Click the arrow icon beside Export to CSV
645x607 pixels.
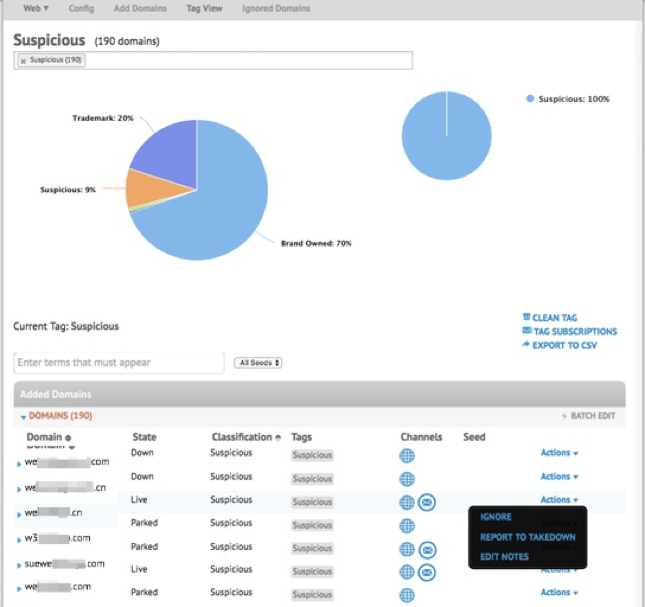tap(526, 344)
